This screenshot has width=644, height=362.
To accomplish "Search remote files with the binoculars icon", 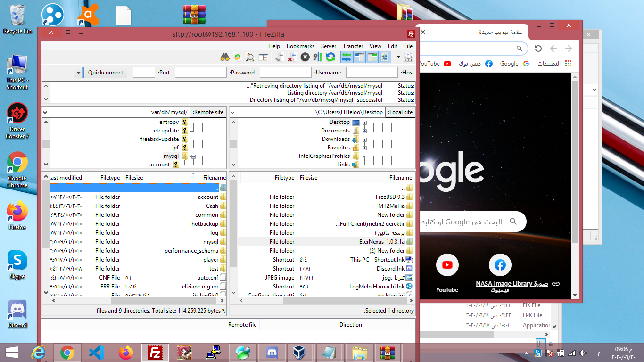I will [225, 57].
